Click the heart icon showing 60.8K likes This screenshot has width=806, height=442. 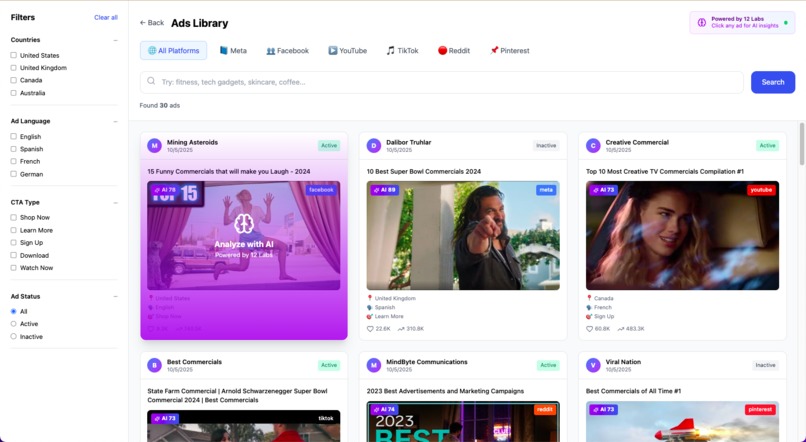(x=589, y=329)
